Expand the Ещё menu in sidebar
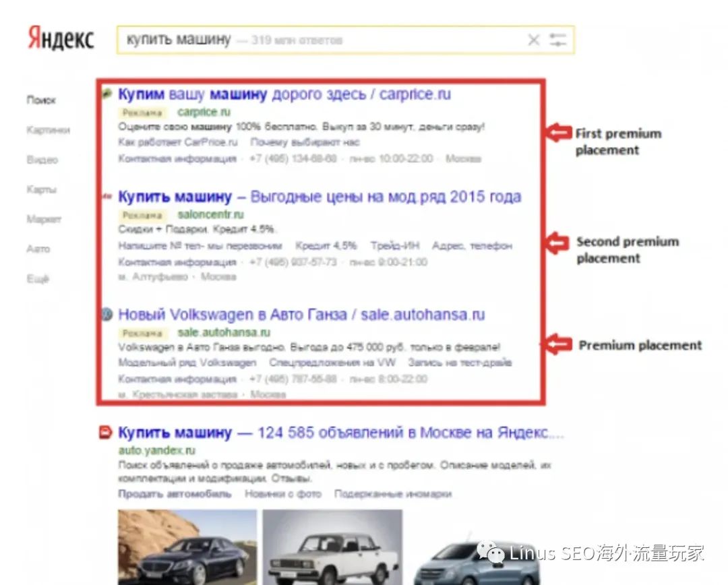 tap(38, 278)
